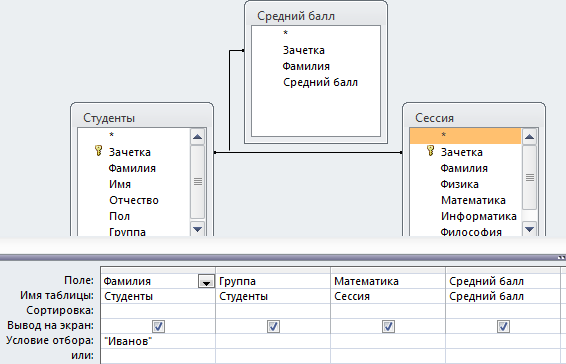Click table name cell Сессия in grid
Image resolution: width=566 pixels, height=364 pixels.
[388, 296]
